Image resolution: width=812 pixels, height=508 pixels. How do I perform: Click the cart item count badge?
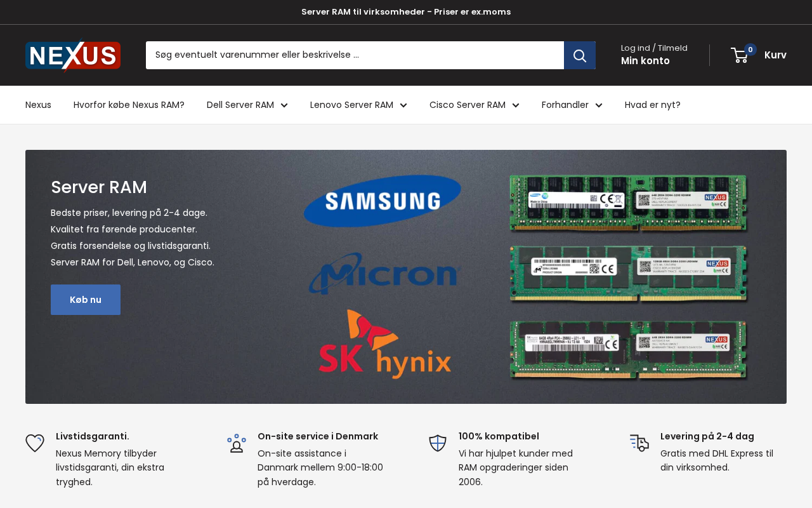(x=750, y=50)
